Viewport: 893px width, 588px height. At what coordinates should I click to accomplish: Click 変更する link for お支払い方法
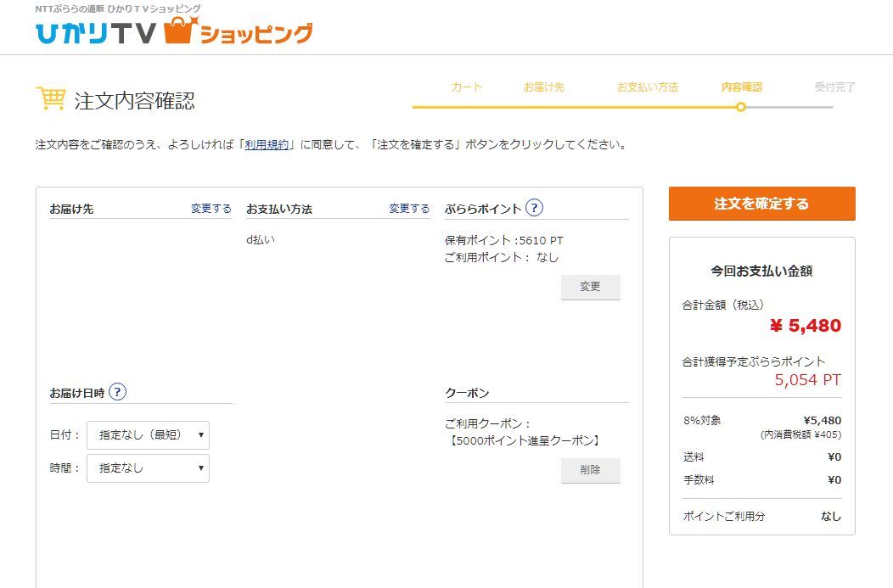[x=409, y=208]
